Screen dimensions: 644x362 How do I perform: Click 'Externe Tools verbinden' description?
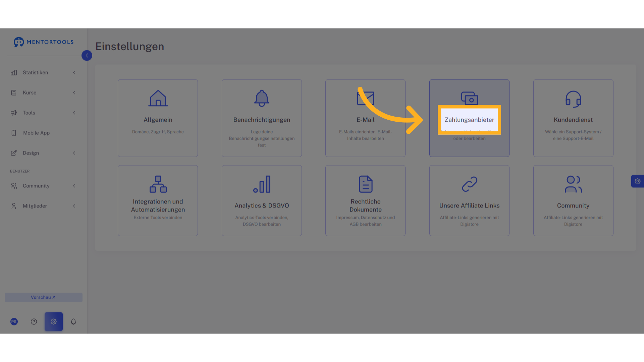(158, 218)
